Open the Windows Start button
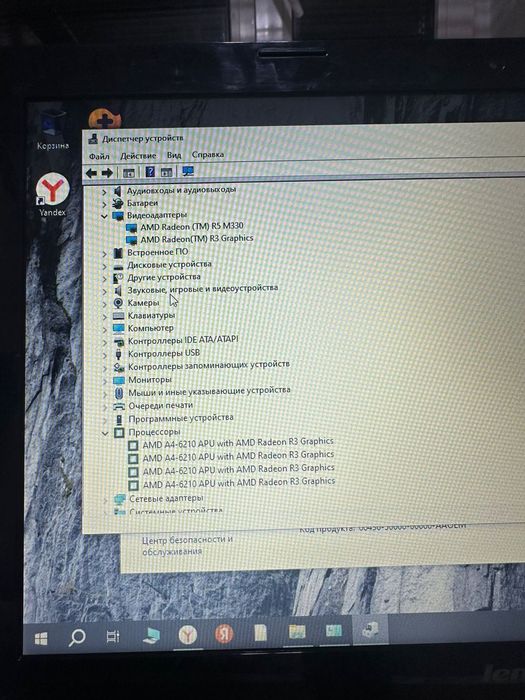The height and width of the screenshot is (700, 525). (41, 639)
